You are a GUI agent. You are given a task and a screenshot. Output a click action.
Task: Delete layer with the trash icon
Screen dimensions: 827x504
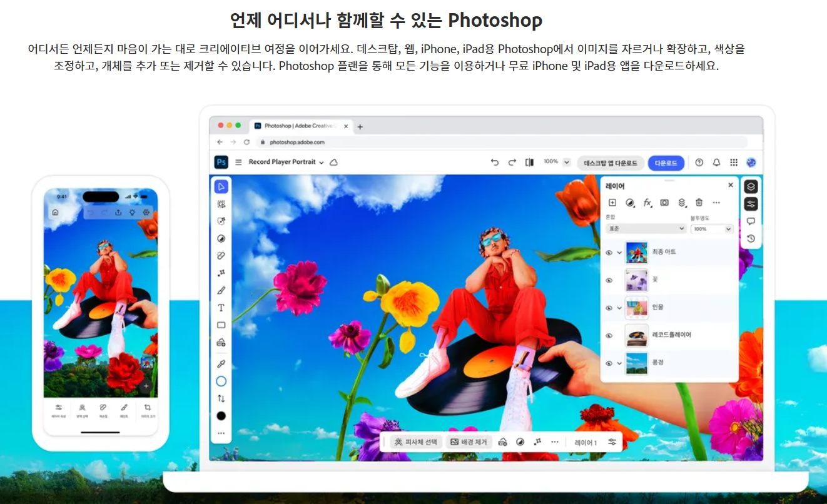coord(699,203)
